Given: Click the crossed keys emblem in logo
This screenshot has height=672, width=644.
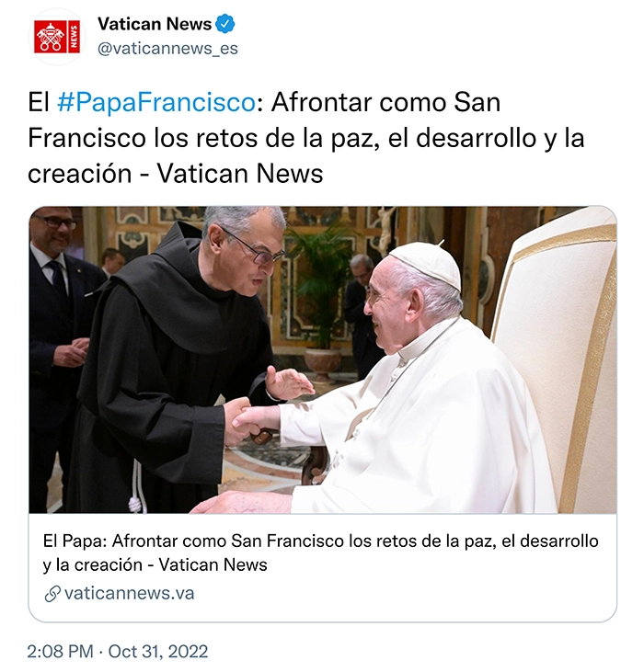Looking at the screenshot, I should click(51, 38).
